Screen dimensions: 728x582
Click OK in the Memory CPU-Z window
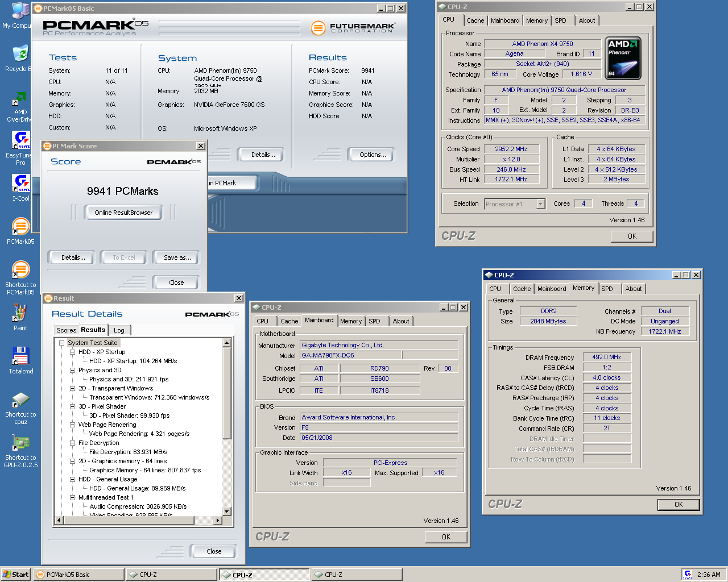coord(679,505)
